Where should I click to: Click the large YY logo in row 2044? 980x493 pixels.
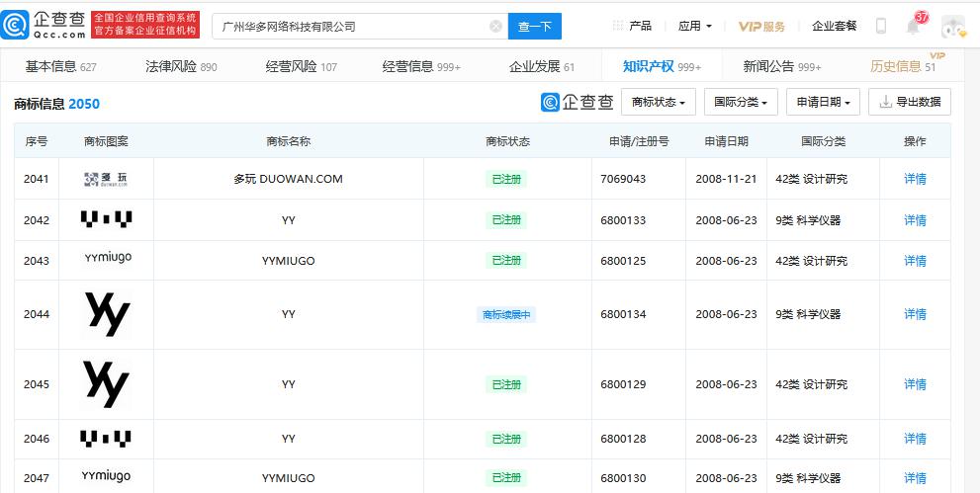106,314
